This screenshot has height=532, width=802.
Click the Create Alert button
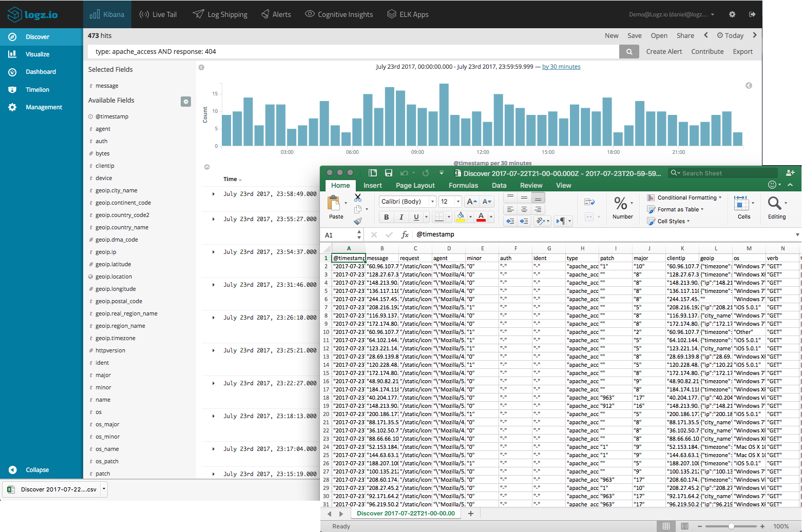664,52
